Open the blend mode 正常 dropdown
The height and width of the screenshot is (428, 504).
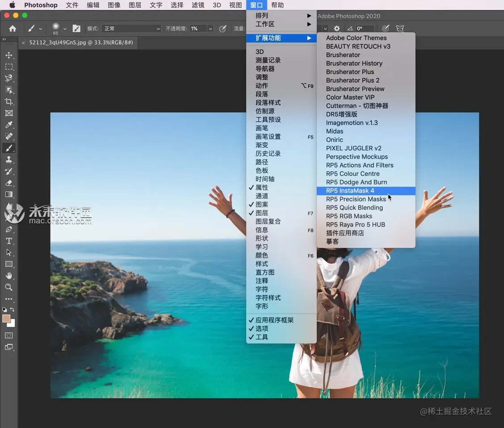click(131, 29)
